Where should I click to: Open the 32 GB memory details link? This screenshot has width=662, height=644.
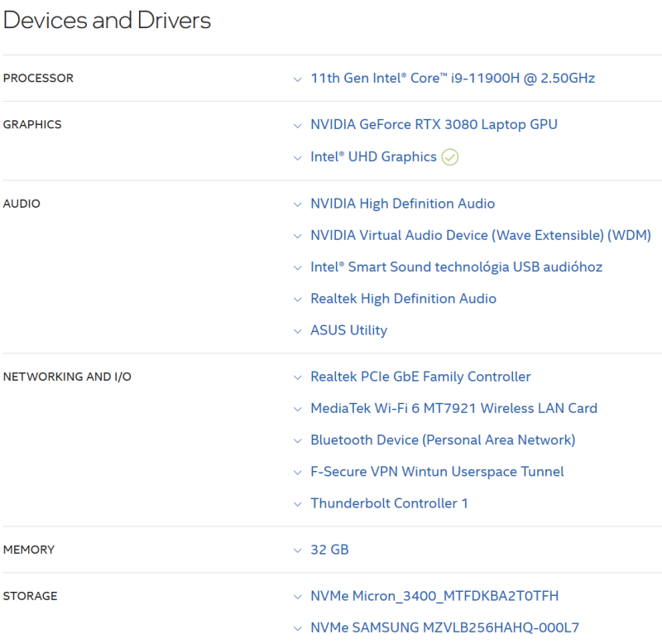(329, 550)
